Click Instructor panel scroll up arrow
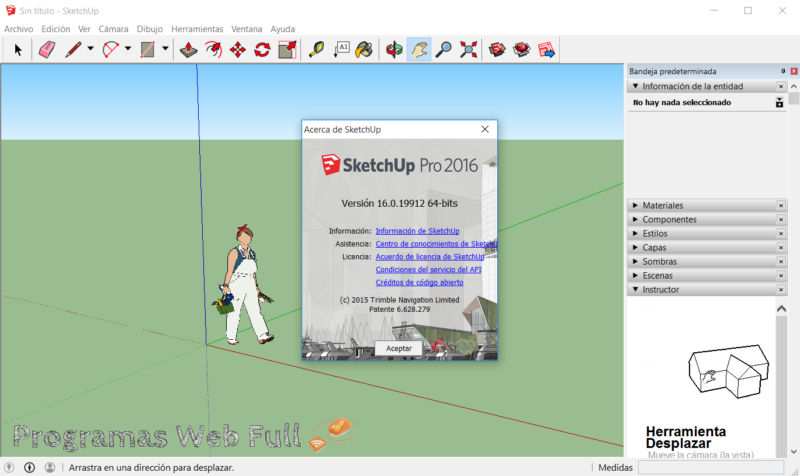 point(781,309)
